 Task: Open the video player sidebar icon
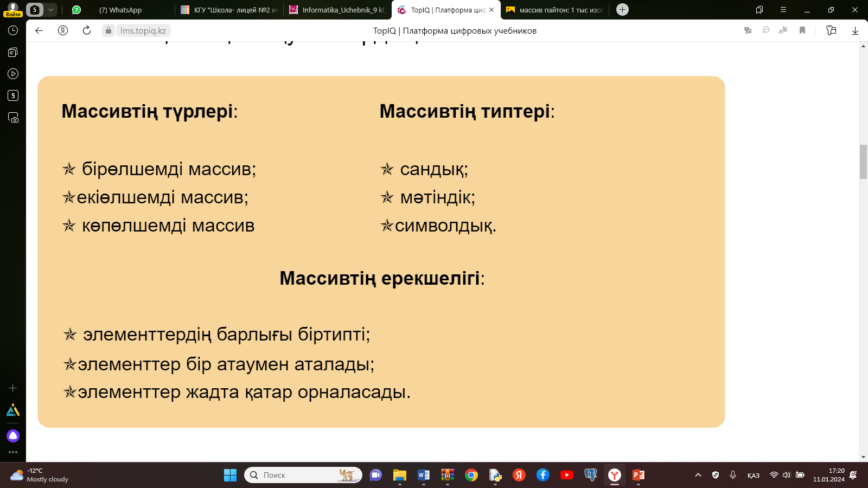point(13,74)
